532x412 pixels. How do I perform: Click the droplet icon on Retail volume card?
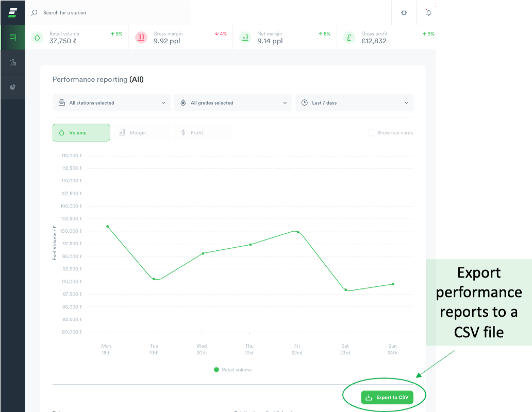(x=37, y=37)
